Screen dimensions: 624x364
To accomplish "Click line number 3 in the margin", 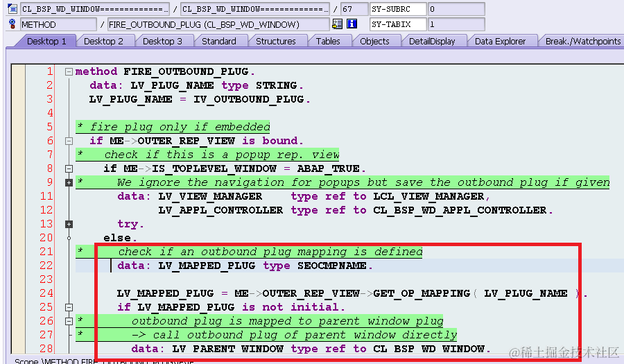I will point(49,99).
